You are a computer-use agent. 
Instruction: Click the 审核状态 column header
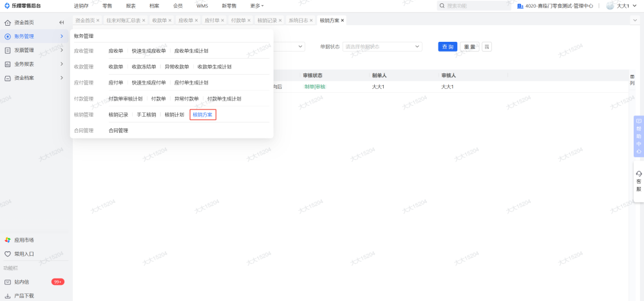[312, 75]
